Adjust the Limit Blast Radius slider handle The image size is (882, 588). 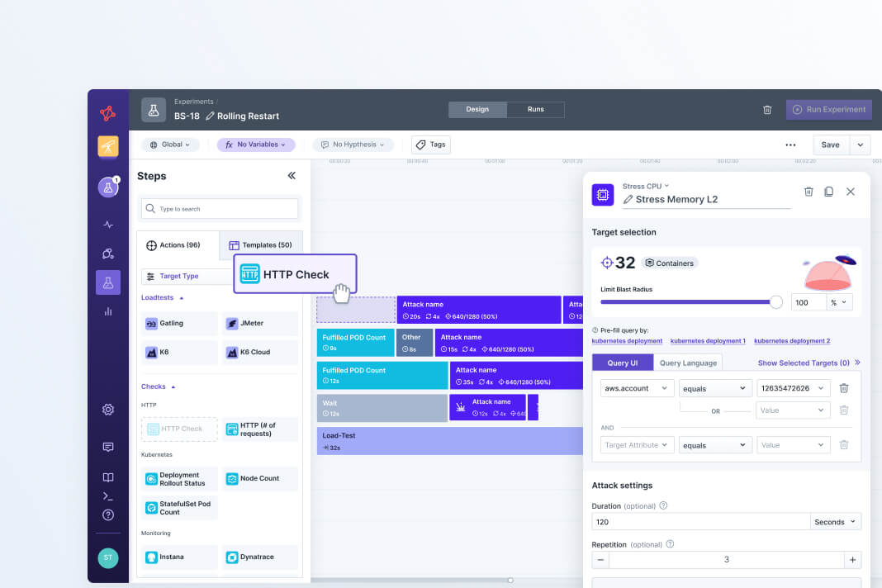tap(775, 302)
